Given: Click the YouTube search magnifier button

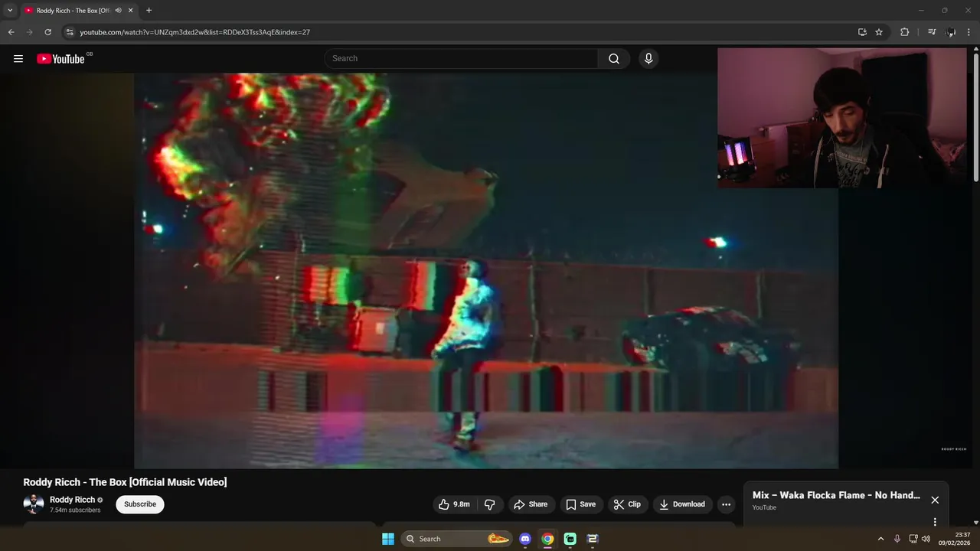Looking at the screenshot, I should tap(614, 59).
